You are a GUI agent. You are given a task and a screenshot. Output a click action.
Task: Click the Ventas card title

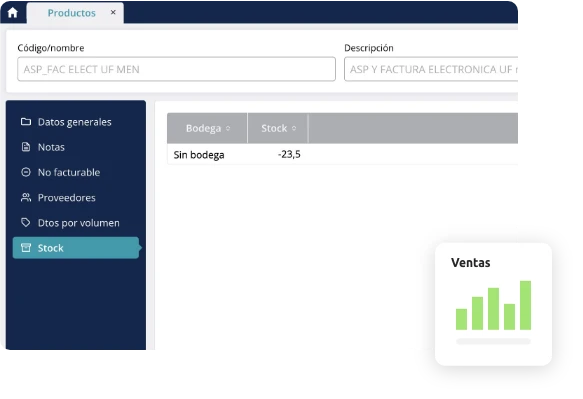pyautogui.click(x=470, y=263)
